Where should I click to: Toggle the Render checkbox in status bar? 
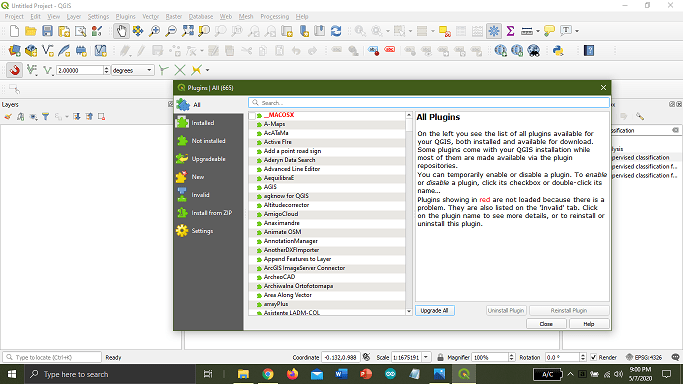593,357
